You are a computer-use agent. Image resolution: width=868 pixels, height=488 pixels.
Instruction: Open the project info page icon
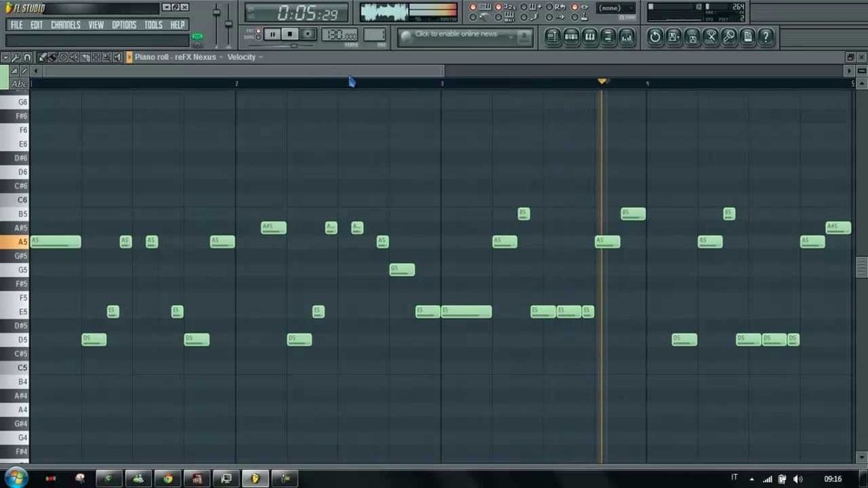747,36
